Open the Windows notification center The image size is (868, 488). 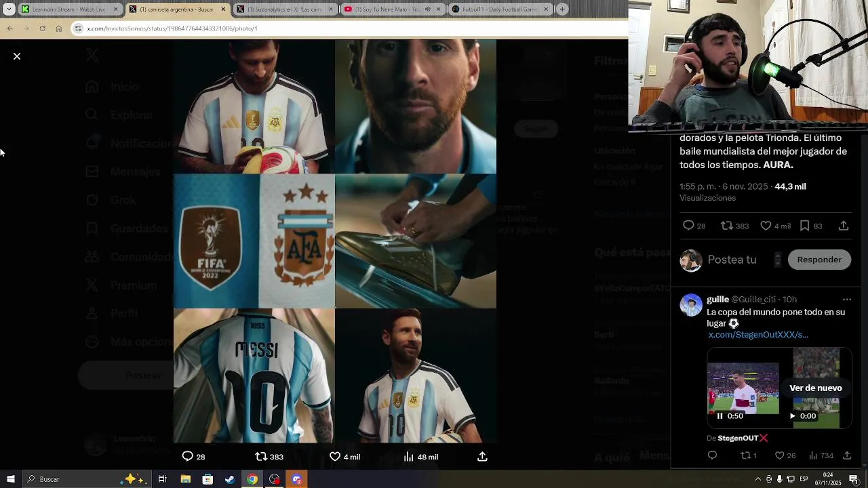[x=854, y=479]
